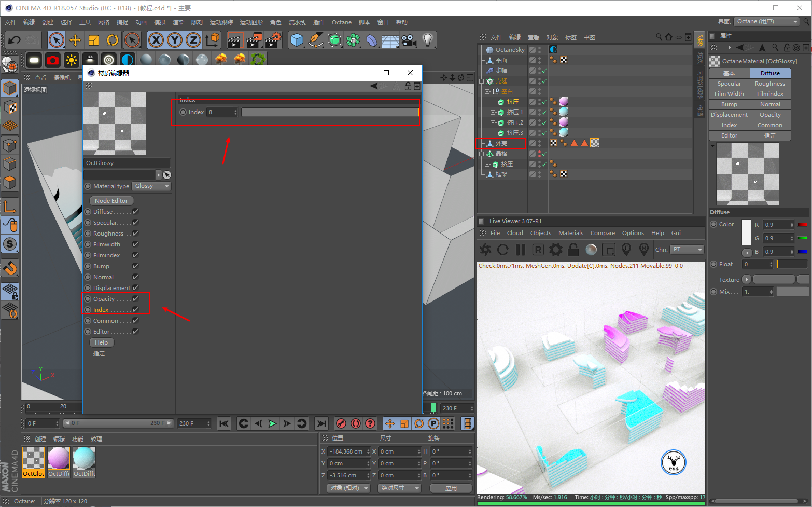Select the Move tool in top toolbar
Screen dimensions: 812x507
(x=75, y=40)
